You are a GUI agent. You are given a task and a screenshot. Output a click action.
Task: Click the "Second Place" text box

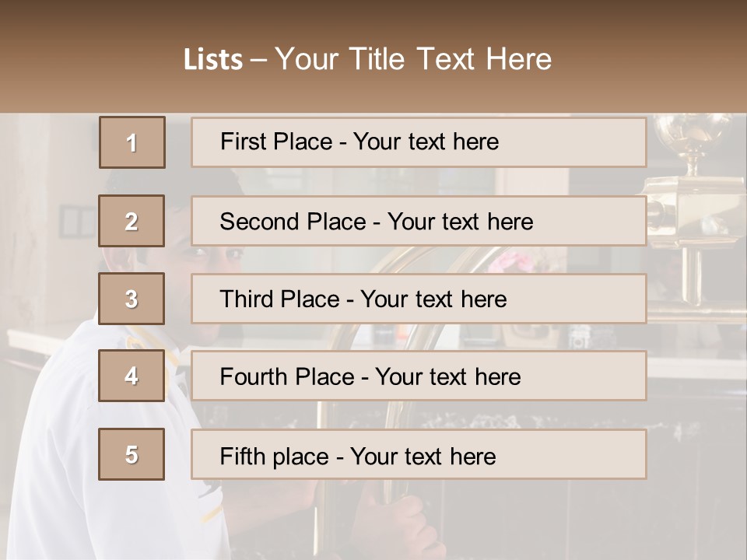[419, 221]
